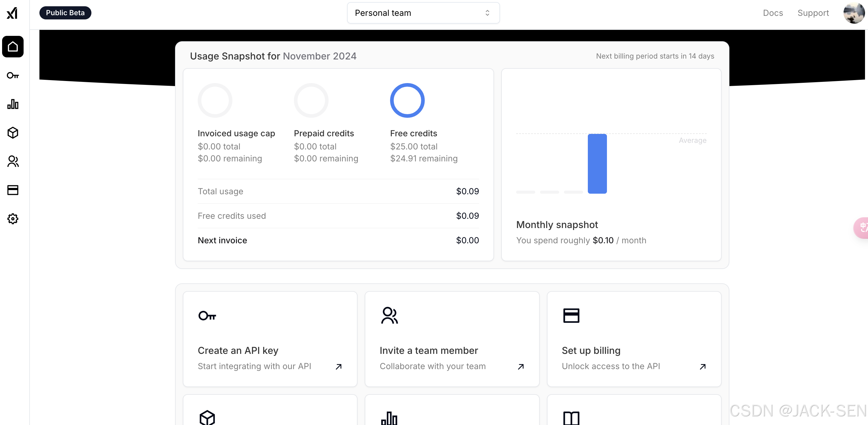Open team members from sidebar users icon
The width and height of the screenshot is (868, 425).
click(13, 161)
